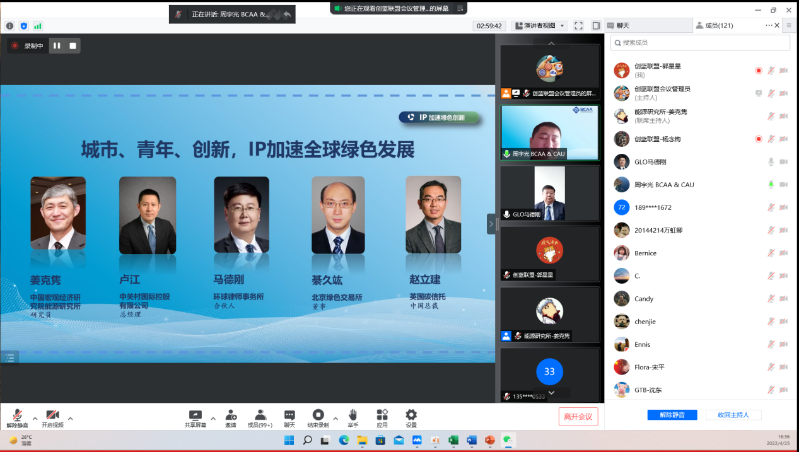Click the 举手 raise hand icon

[352, 414]
